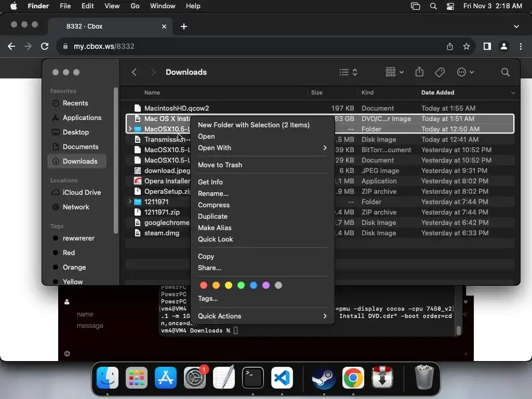Image resolution: width=532 pixels, height=399 pixels.
Task: Click Cbox message field
Action: pos(90,325)
